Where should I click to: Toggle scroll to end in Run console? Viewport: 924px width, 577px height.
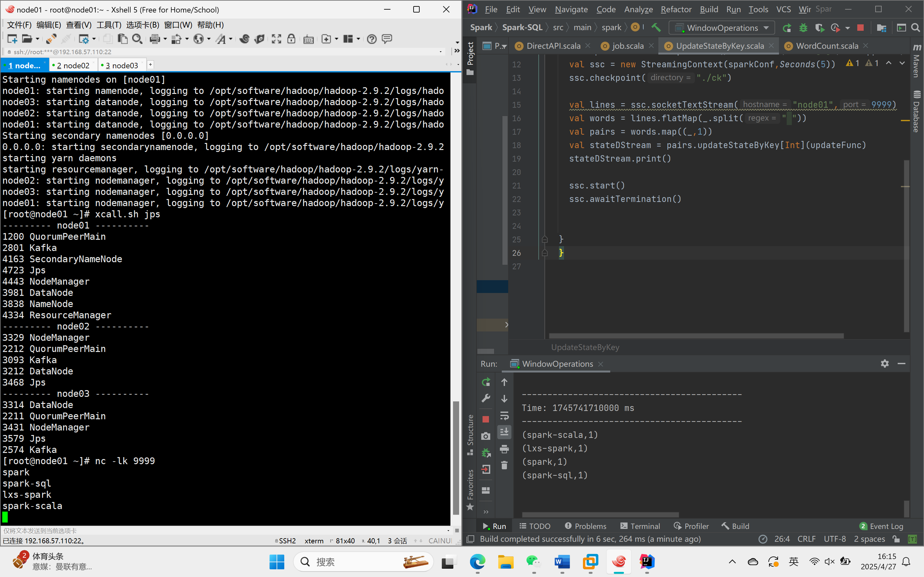click(x=504, y=432)
